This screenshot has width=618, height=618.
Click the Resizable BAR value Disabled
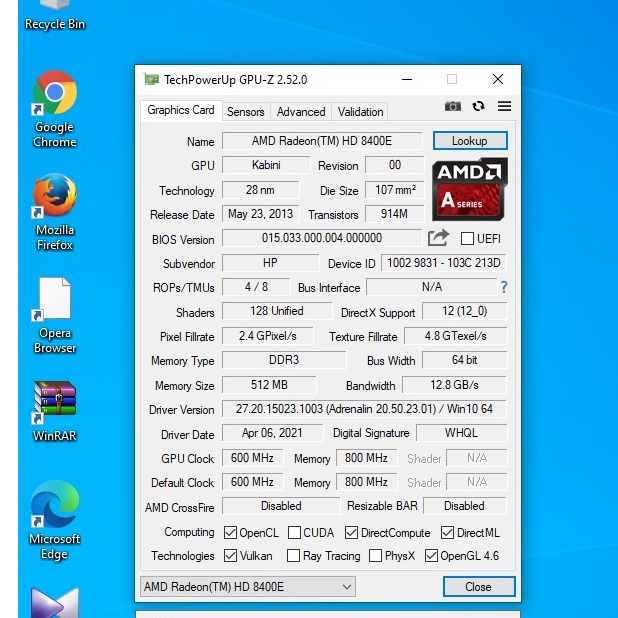465,506
